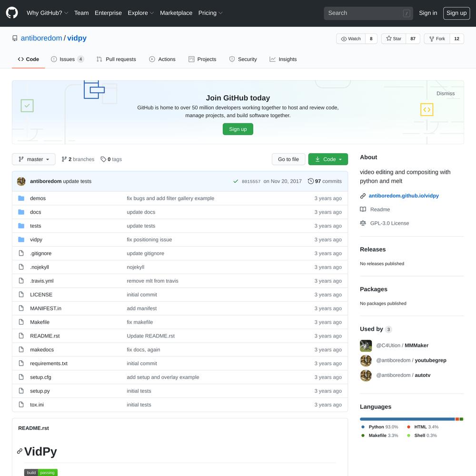The width and height of the screenshot is (476, 476).
Task: Click the branch icon beside 2 branches
Action: pos(64,159)
